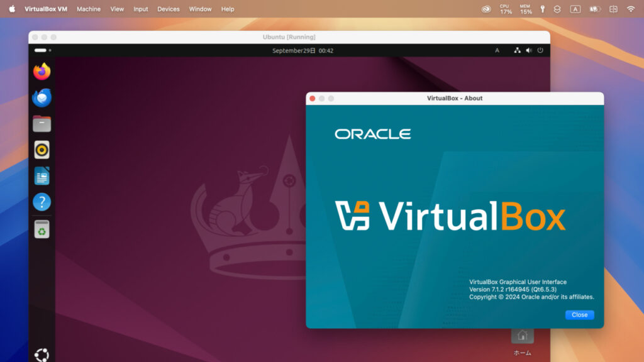644x362 pixels.
Task: Click the Ubuntu network status icon
Action: click(517, 50)
